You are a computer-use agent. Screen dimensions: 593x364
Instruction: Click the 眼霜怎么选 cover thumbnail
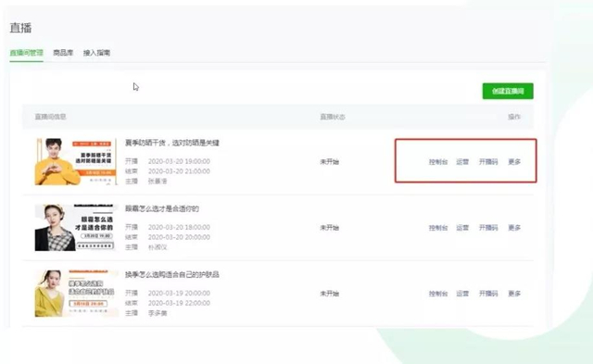[x=76, y=228]
